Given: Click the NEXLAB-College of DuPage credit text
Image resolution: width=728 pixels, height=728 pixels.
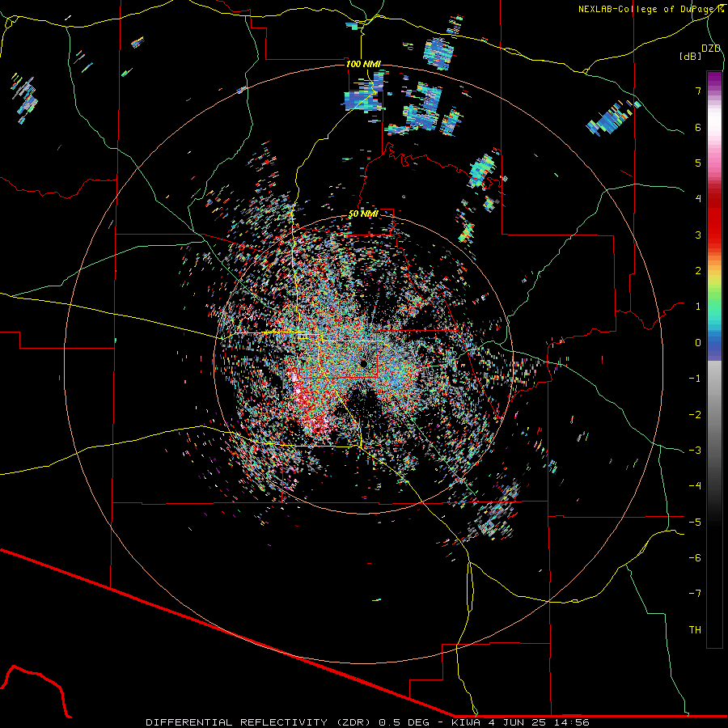Looking at the screenshot, I should click(x=650, y=9).
